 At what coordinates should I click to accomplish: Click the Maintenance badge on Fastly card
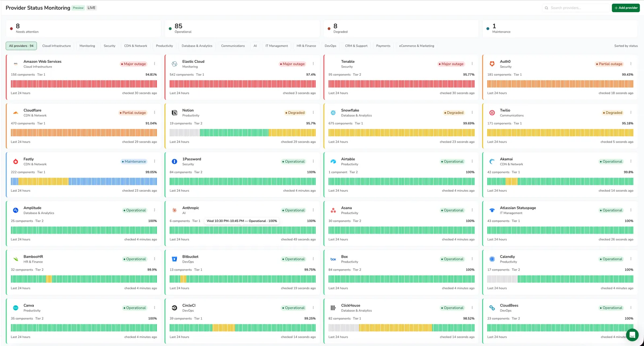134,162
